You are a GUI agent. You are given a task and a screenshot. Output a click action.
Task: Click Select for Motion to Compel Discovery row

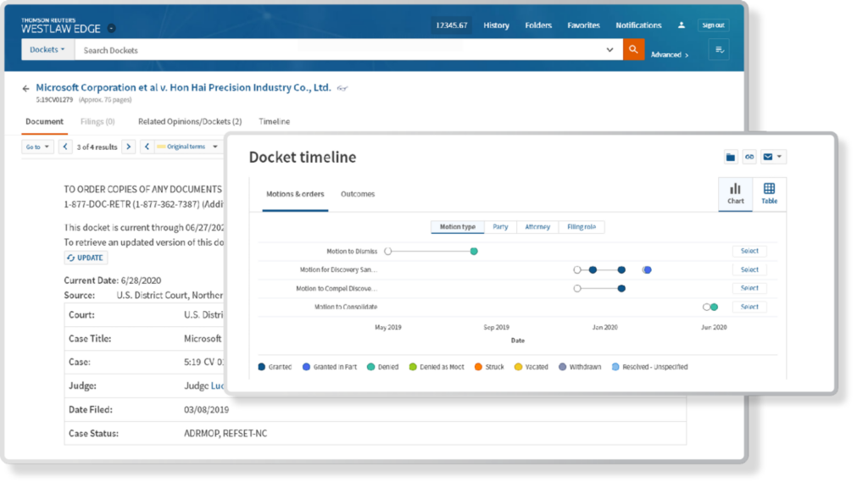click(749, 288)
